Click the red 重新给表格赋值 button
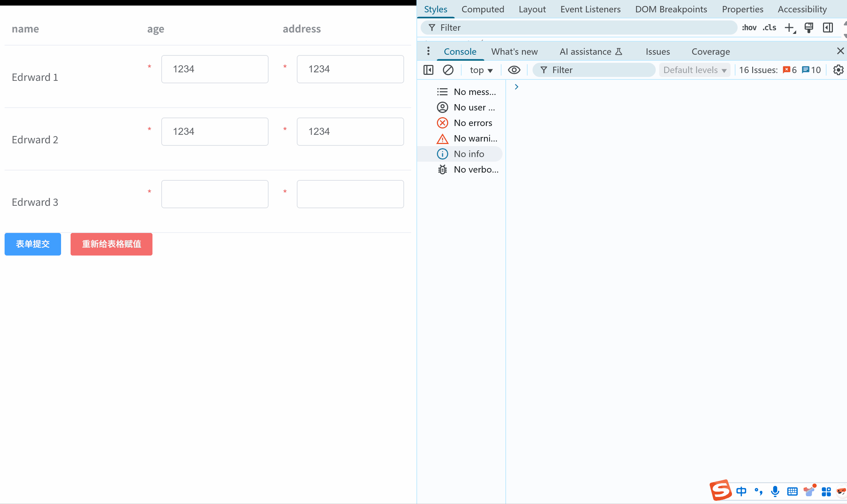Screen dimensions: 847x504 (111, 244)
